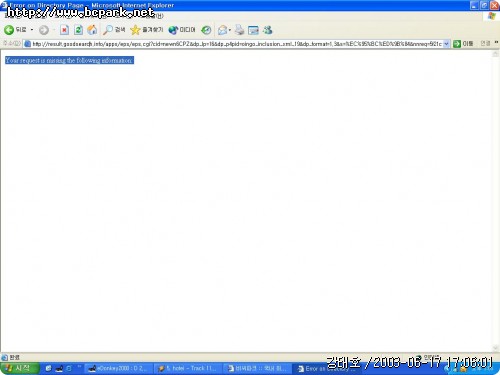This screenshot has height=375, width=500.
Task: Launch third quick launch icon
Action: 69,368
